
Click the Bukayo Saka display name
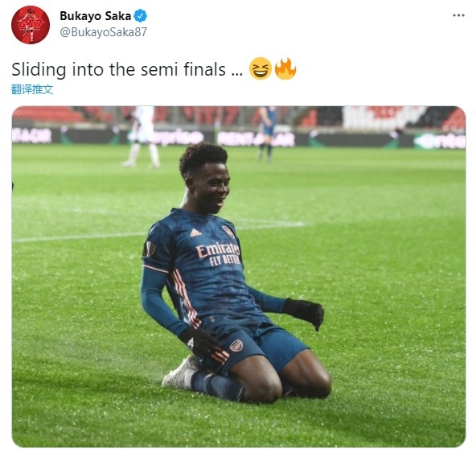[x=96, y=16]
